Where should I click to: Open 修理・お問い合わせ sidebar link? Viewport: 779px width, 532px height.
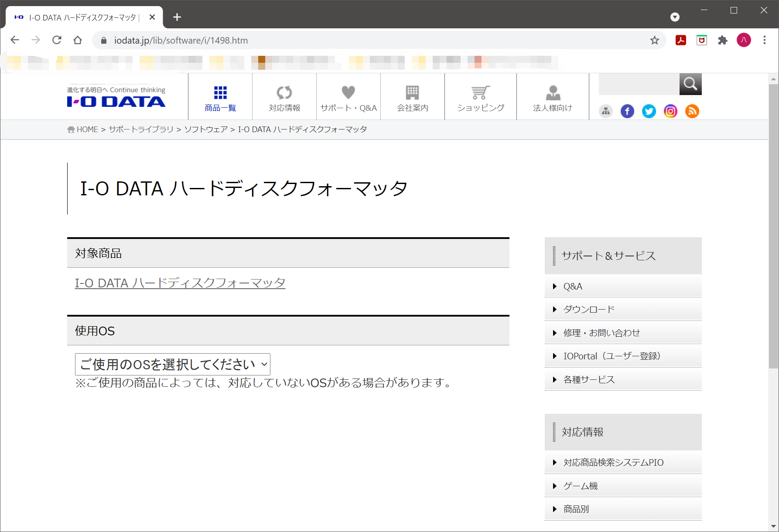coord(623,333)
